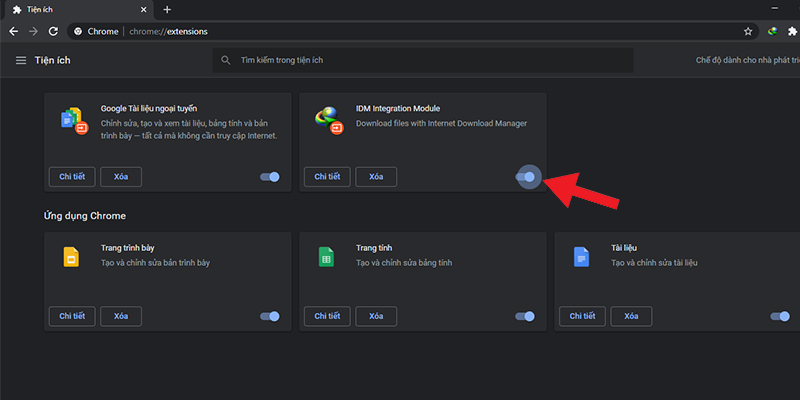Open the Extensions puzzle icon in toolbar

tap(792, 32)
